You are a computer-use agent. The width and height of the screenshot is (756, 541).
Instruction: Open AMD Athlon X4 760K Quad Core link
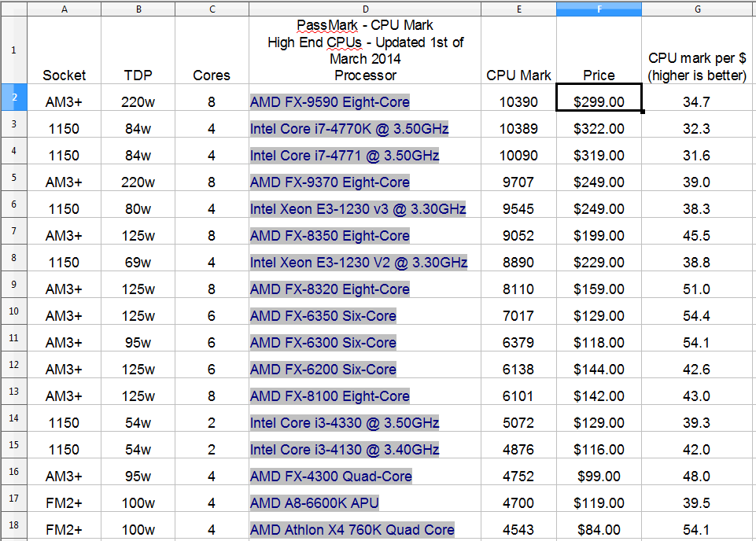pos(352,529)
